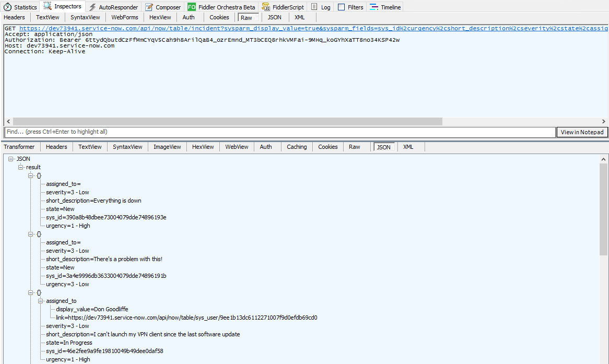Select the 'display_value=Don Goodliffe' row
The width and height of the screenshot is (609, 364).
click(92, 309)
